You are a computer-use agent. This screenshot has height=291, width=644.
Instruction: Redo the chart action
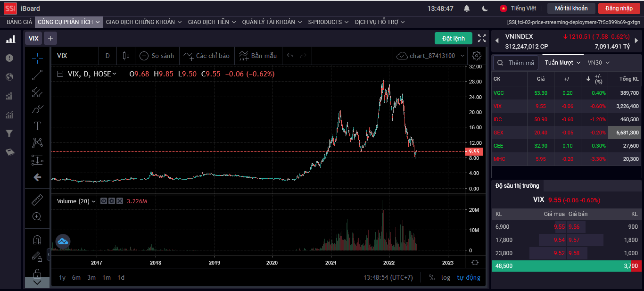click(x=303, y=56)
